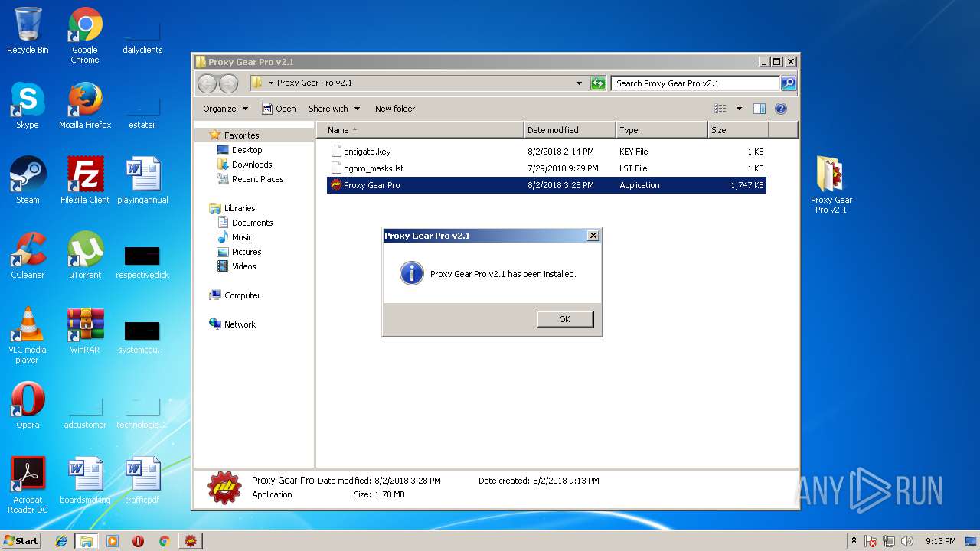Launch Internet Explorer from taskbar
The image size is (980, 551).
tap(61, 541)
